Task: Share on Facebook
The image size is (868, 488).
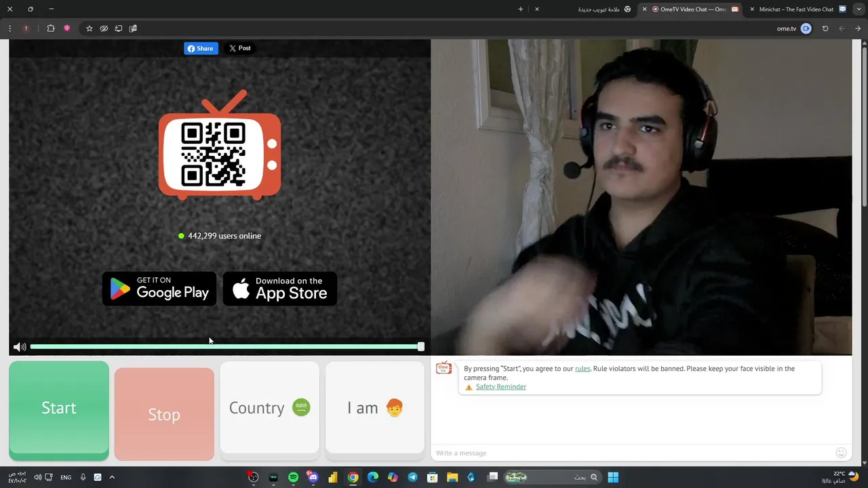Action: (201, 48)
